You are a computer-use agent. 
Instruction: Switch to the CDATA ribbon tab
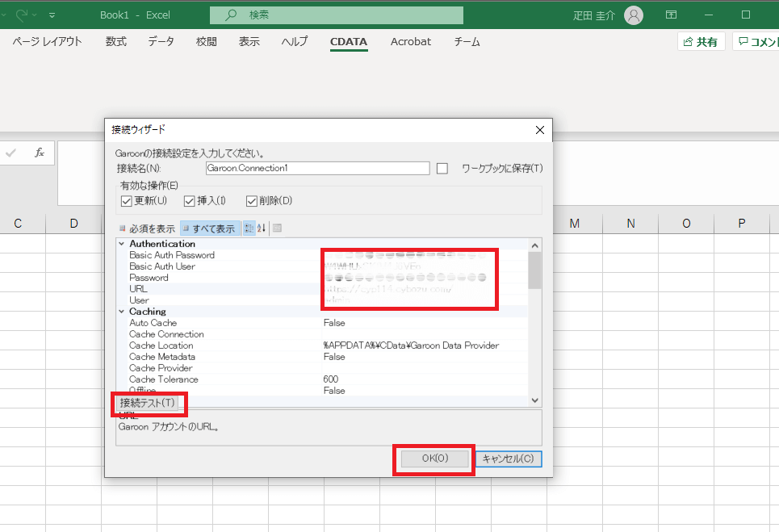click(349, 42)
